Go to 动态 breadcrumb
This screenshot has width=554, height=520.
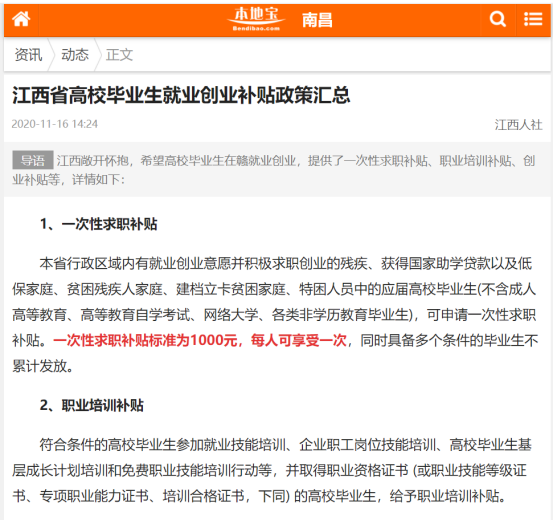[75, 55]
